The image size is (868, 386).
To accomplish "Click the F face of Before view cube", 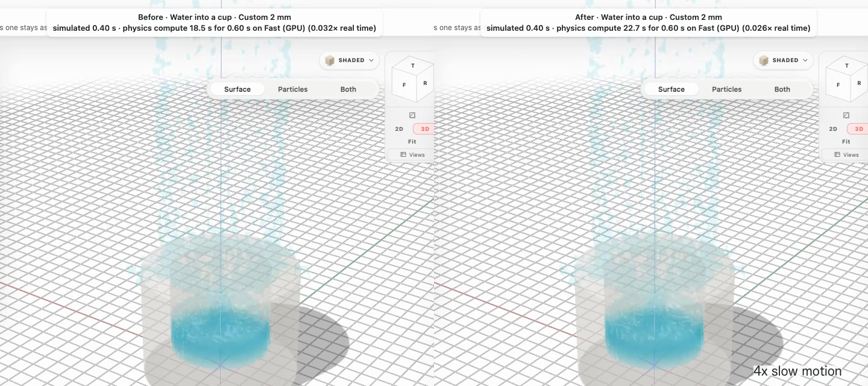I will 404,85.
